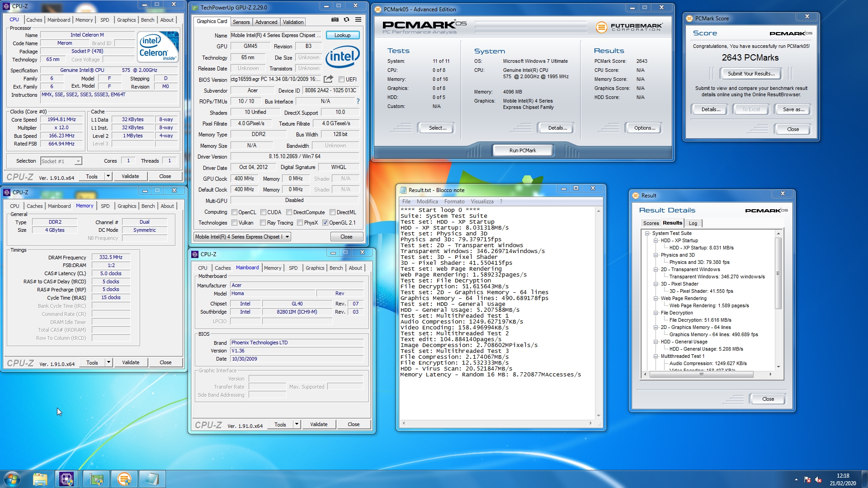868x488 pixels.
Task: Open the Action Center flag tray icon
Action: 807,479
